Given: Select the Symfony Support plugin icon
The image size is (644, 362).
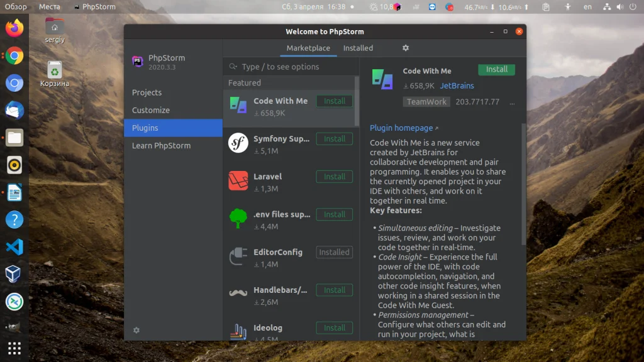Looking at the screenshot, I should coord(238,143).
